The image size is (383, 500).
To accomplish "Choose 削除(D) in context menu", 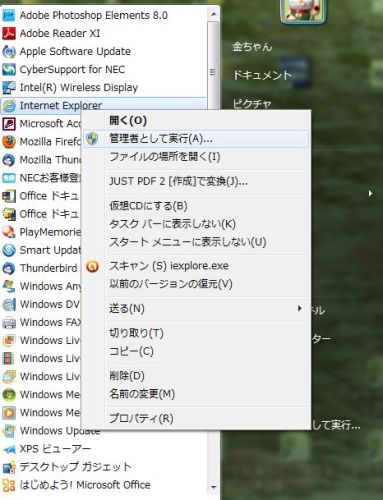I will (196, 376).
